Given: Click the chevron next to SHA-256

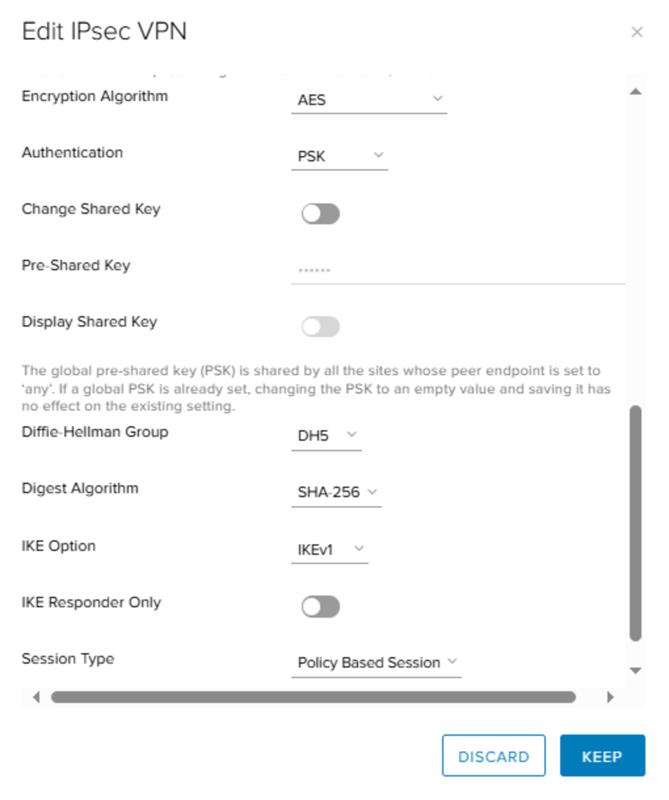Looking at the screenshot, I should (372, 492).
